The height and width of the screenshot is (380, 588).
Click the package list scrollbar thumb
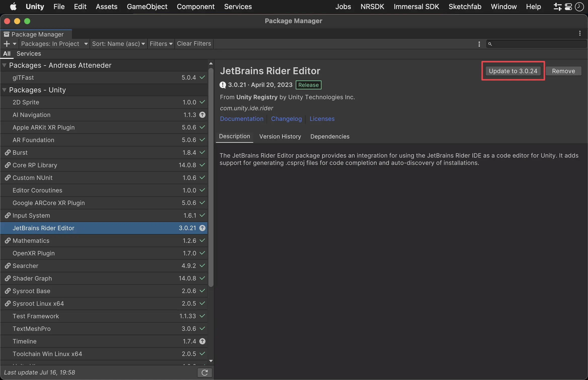[x=211, y=177]
